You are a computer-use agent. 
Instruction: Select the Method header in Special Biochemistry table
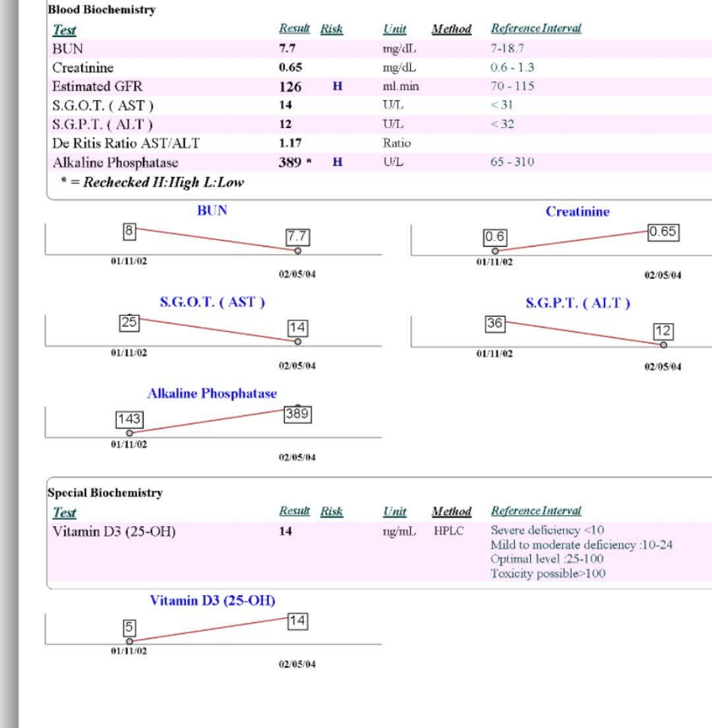(451, 511)
